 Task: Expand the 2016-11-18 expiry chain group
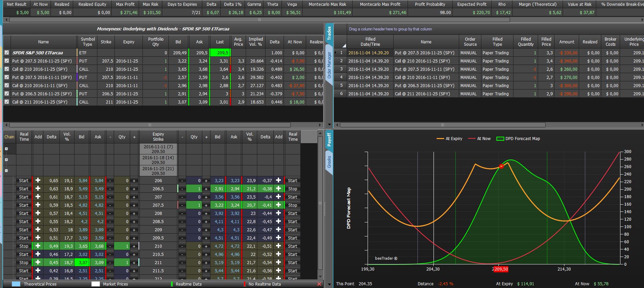tap(6, 160)
